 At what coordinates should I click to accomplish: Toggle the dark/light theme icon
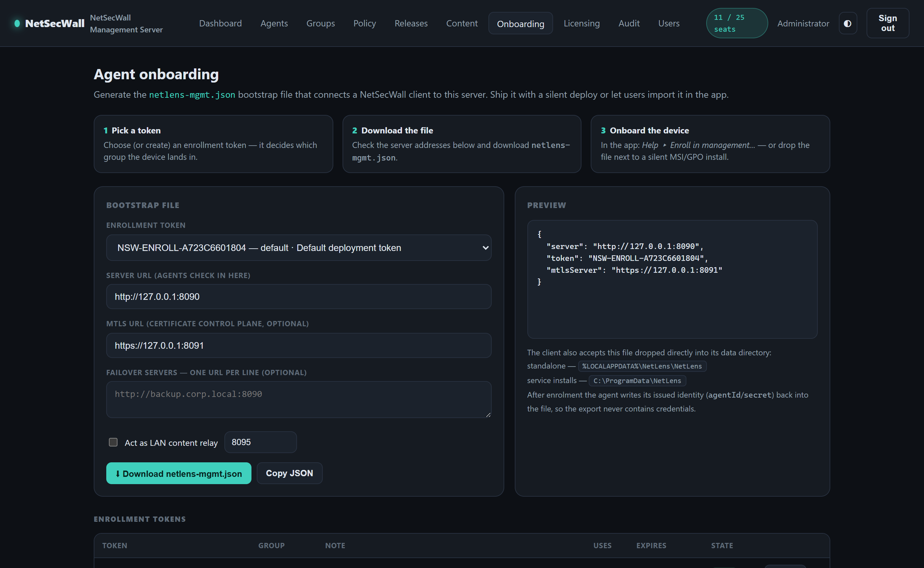(x=847, y=23)
